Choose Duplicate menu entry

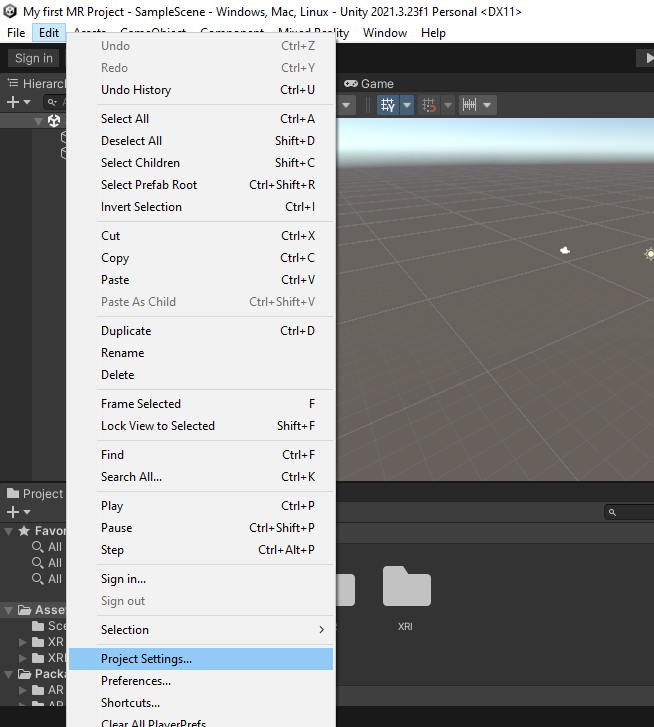(201, 331)
